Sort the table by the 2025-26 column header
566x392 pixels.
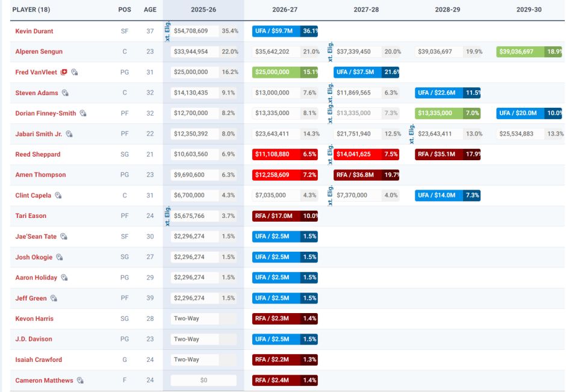[x=203, y=10]
